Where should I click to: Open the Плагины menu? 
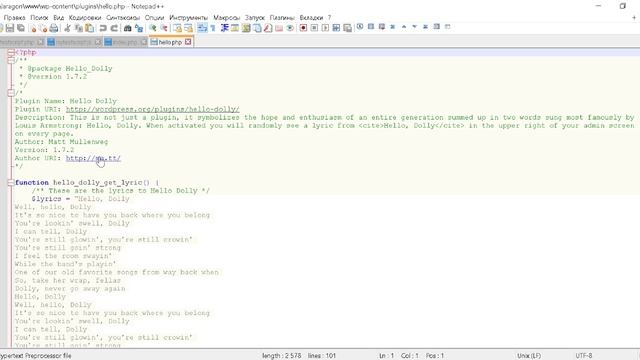point(282,18)
